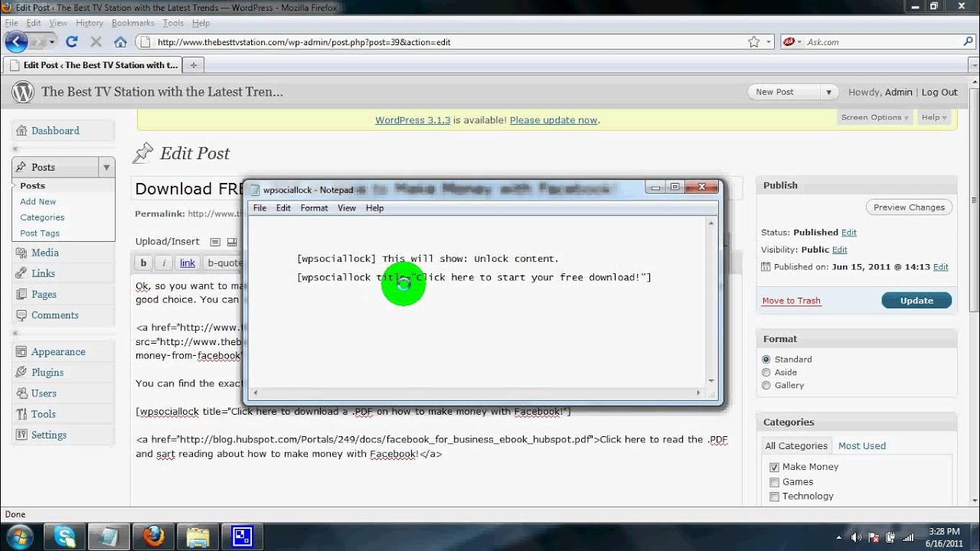Open Plugins section in sidebar
The width and height of the screenshot is (980, 551).
(x=47, y=373)
